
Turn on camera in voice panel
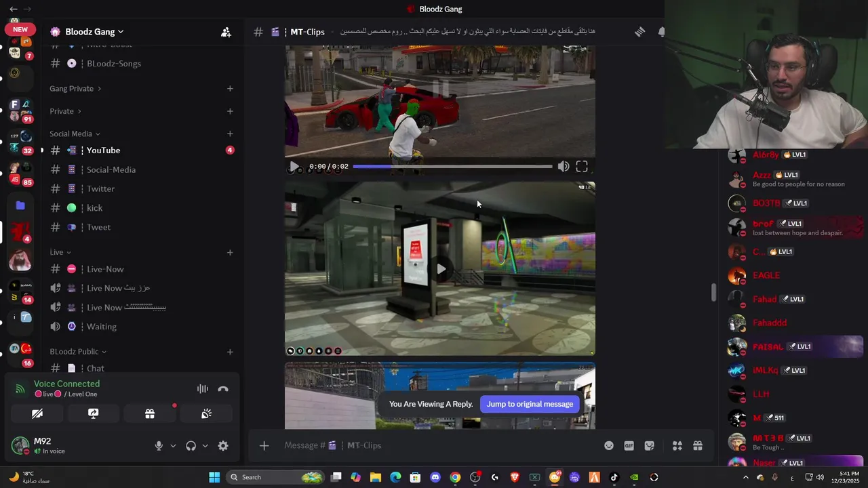click(x=37, y=413)
